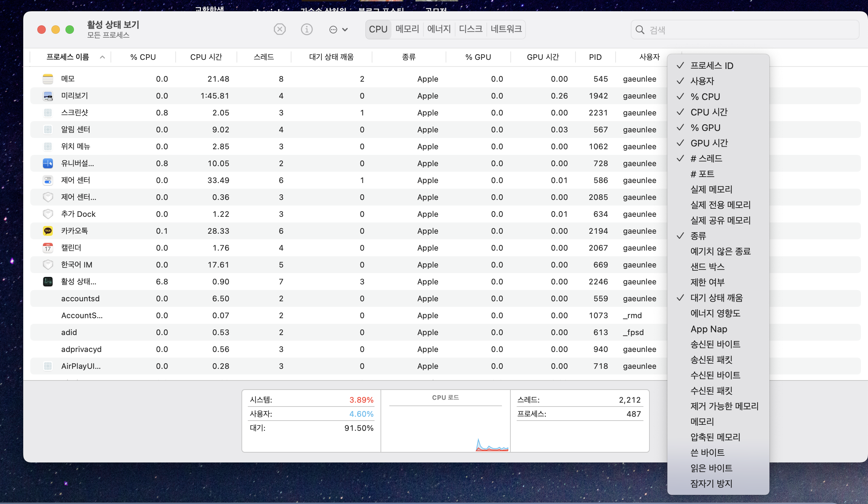
Task: Uncheck 종류 column in menu
Action: [x=718, y=236]
